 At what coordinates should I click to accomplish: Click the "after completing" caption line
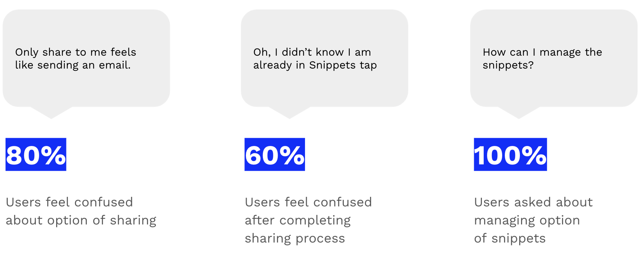coord(298,220)
